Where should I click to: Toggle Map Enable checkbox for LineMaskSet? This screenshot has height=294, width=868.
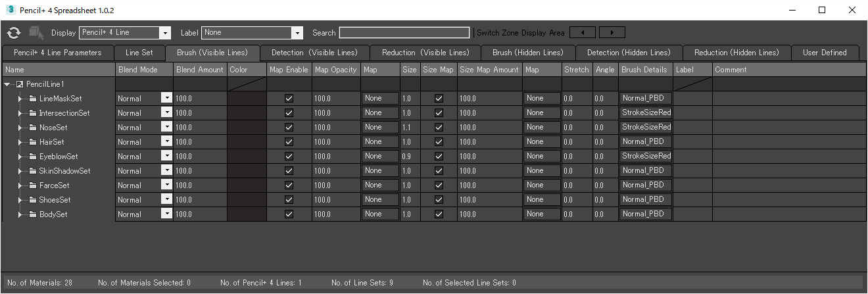[289, 99]
